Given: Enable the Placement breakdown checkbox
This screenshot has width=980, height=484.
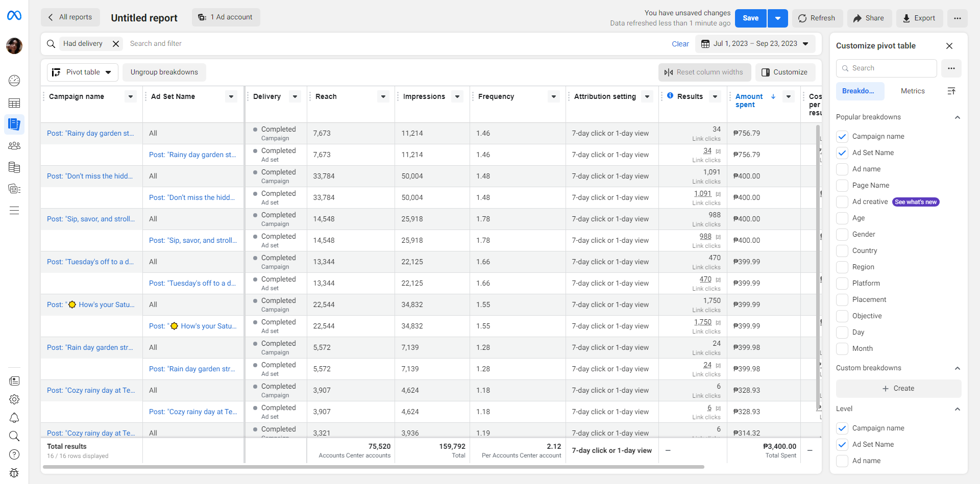Looking at the screenshot, I should click(x=843, y=300).
